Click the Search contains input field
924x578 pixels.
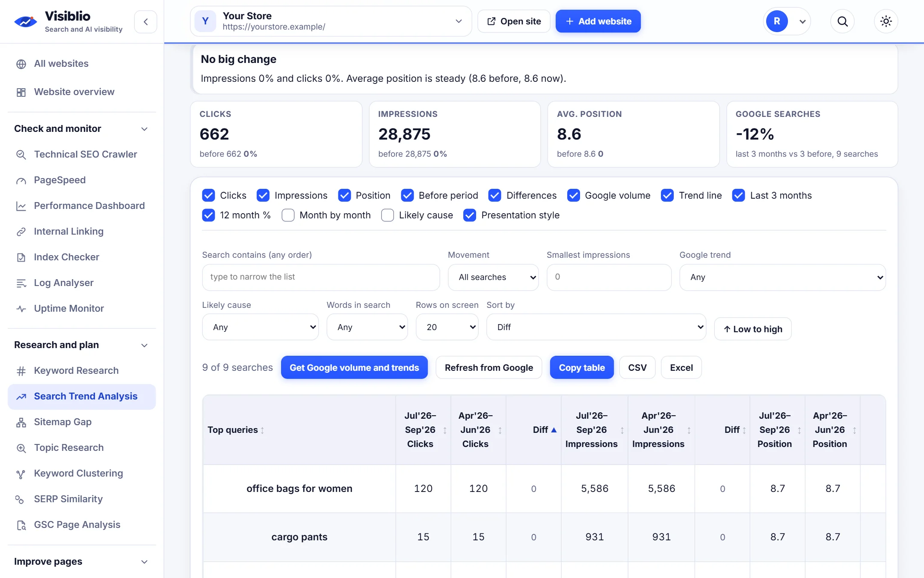[321, 277]
